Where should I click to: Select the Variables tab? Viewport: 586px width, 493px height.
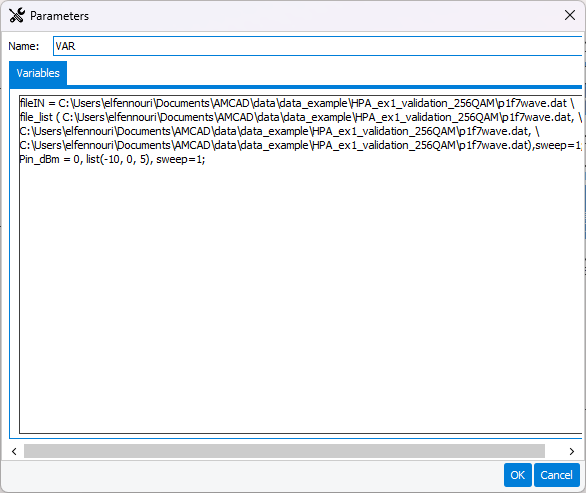point(38,73)
